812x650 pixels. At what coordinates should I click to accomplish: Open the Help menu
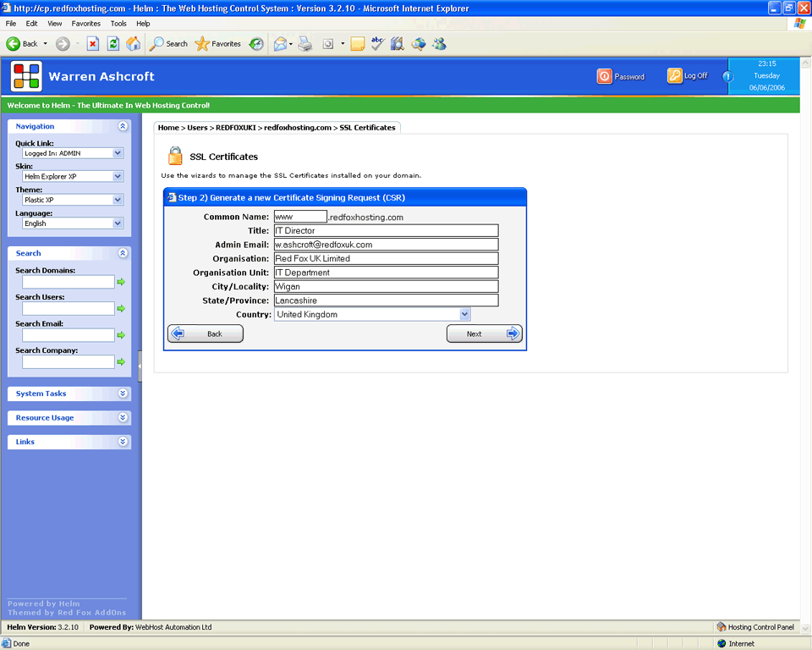143,24
